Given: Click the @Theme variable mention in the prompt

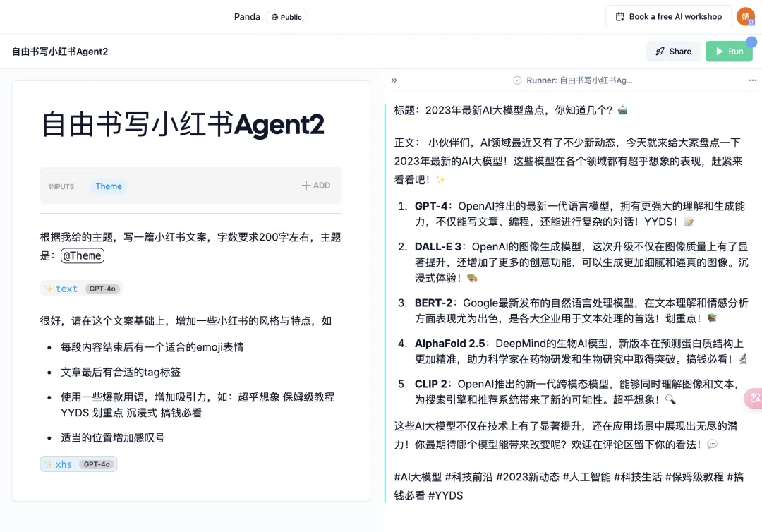Looking at the screenshot, I should pos(82,255).
